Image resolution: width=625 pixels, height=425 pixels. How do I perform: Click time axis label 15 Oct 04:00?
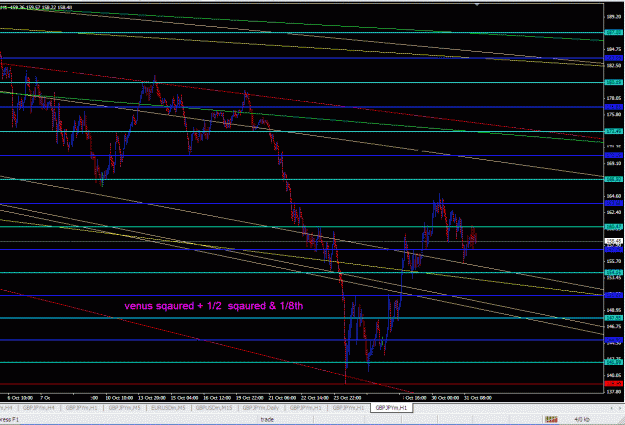[185, 398]
